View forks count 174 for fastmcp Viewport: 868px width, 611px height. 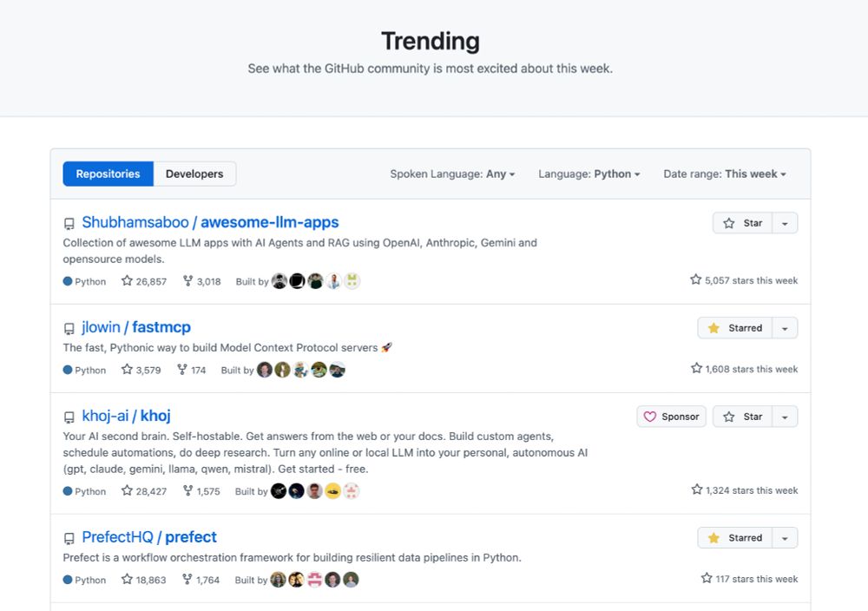(x=192, y=370)
